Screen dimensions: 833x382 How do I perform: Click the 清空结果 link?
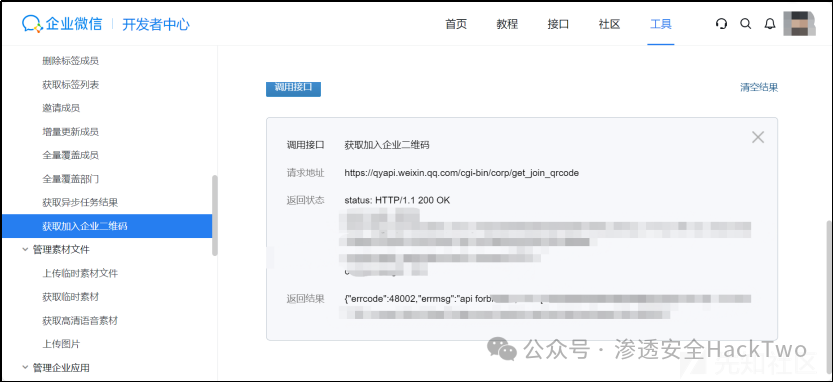[759, 88]
